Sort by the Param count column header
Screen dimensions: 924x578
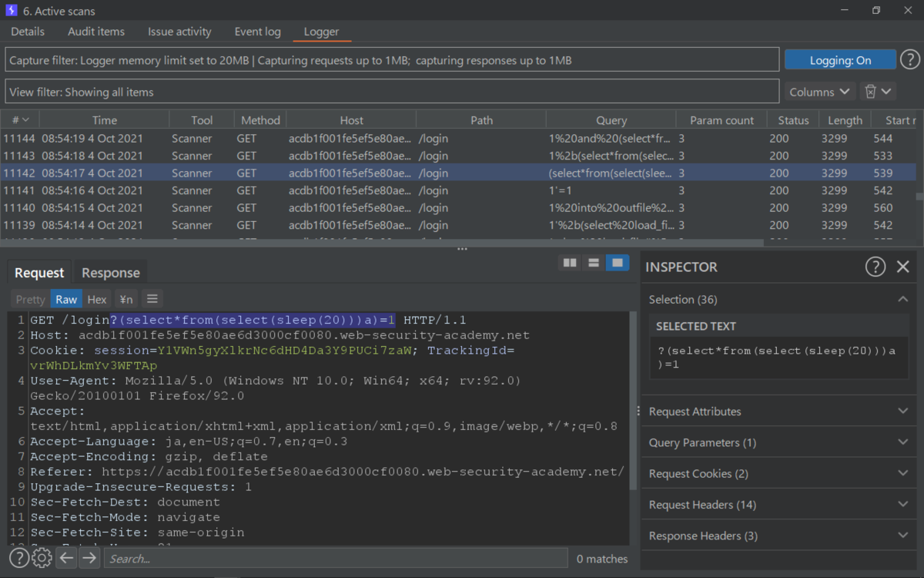coord(722,120)
